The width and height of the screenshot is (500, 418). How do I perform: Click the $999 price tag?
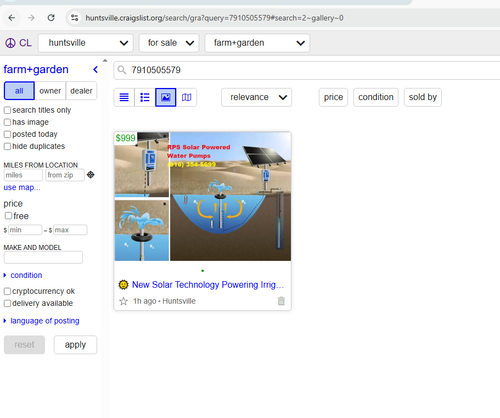click(125, 138)
